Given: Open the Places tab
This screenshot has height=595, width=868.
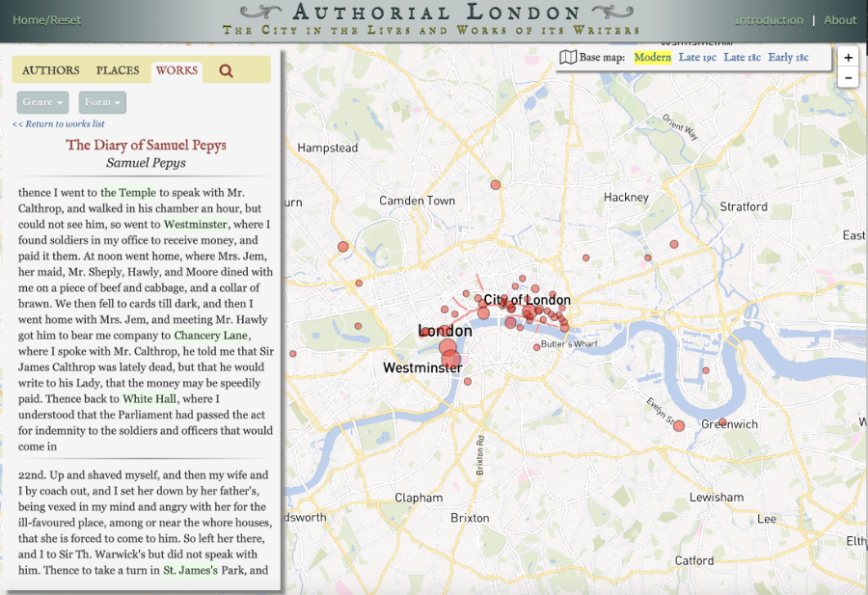Looking at the screenshot, I should point(118,70).
